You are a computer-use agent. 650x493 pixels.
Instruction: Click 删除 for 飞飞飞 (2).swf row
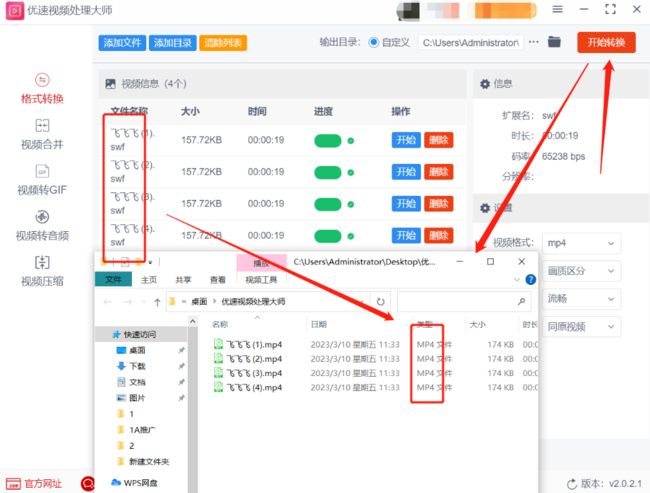coord(439,172)
